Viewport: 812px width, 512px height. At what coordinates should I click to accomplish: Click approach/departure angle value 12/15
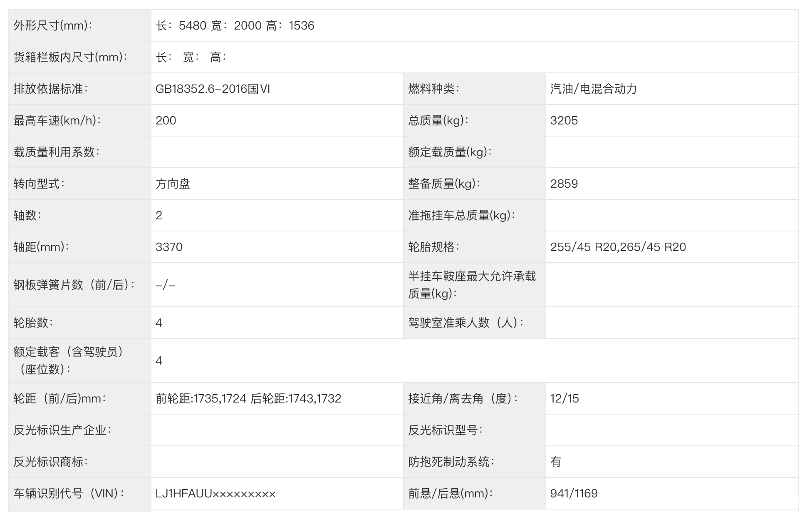(x=564, y=399)
